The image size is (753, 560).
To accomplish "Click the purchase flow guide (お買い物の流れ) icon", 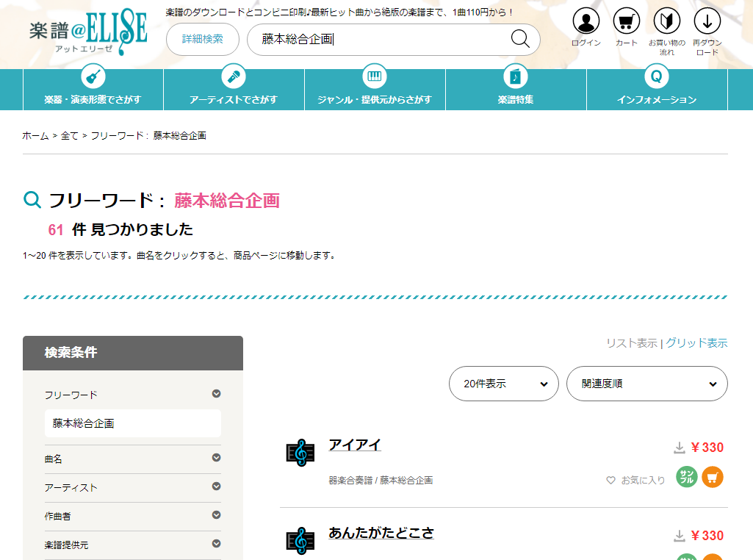I will (x=666, y=21).
